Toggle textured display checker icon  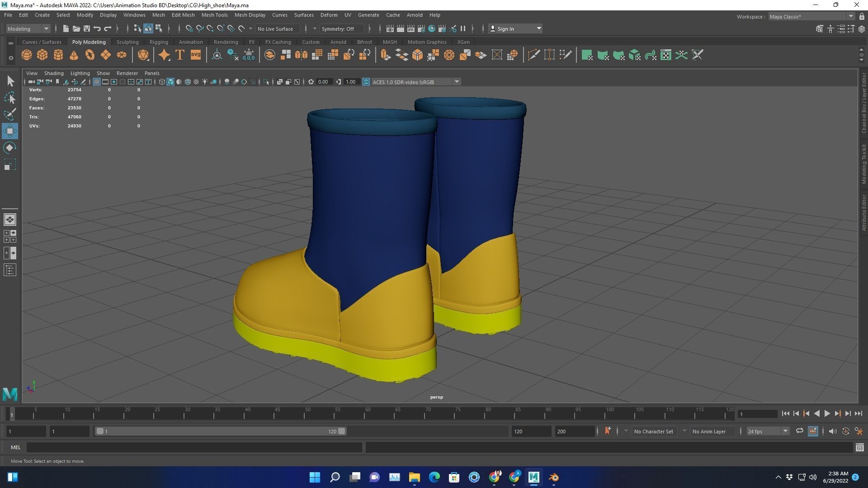pos(196,82)
